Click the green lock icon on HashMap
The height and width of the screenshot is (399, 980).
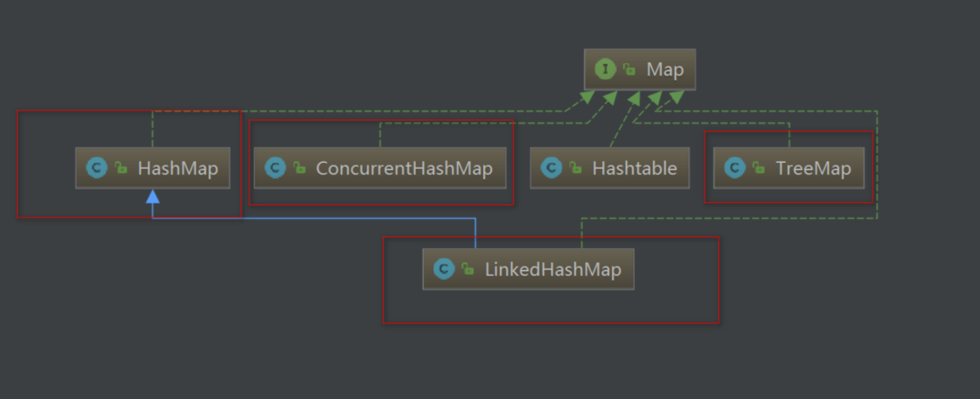coord(121,169)
